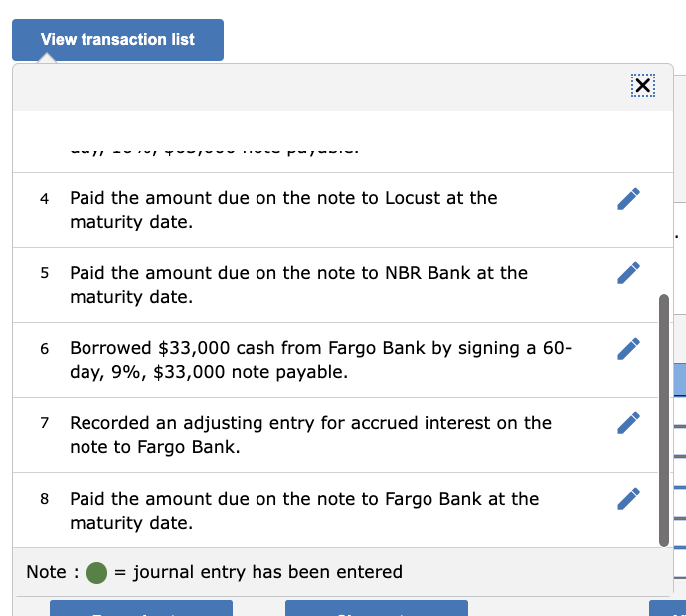Click the green entry-entered indicator dot
This screenshot has height=616, width=686.
(x=96, y=573)
